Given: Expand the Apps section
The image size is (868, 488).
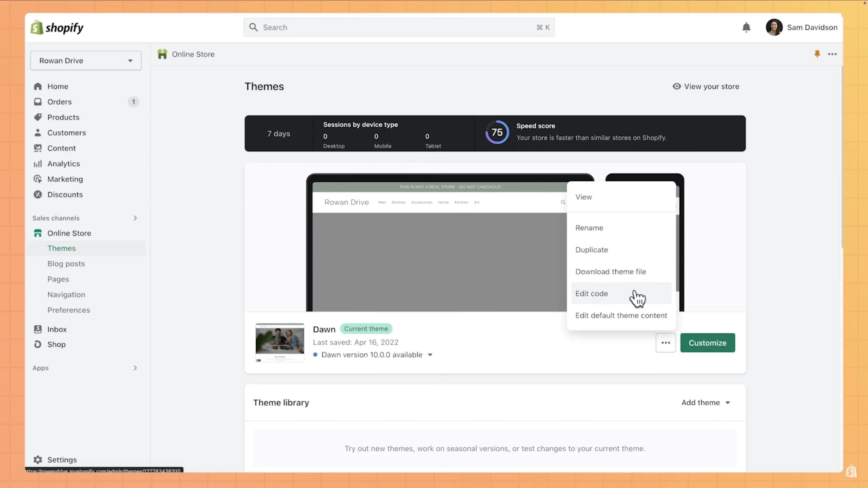Looking at the screenshot, I should point(135,368).
